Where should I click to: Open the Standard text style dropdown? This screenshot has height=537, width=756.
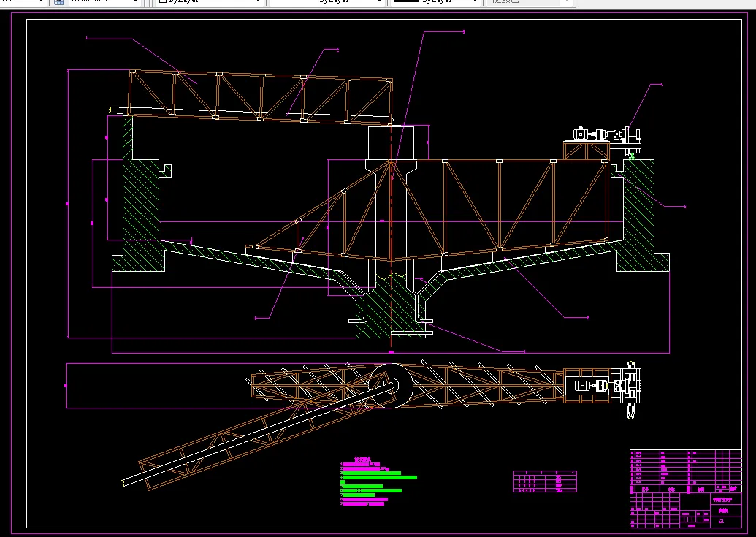pyautogui.click(x=104, y=2)
